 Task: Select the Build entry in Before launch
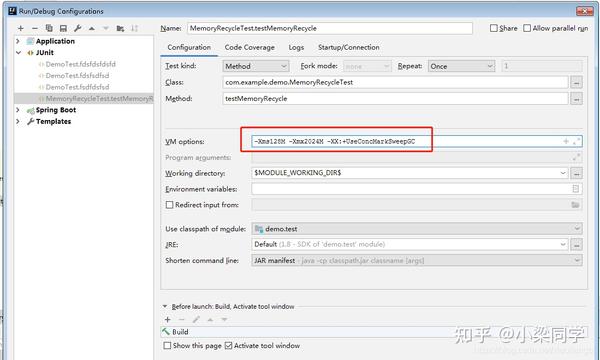coord(180,332)
